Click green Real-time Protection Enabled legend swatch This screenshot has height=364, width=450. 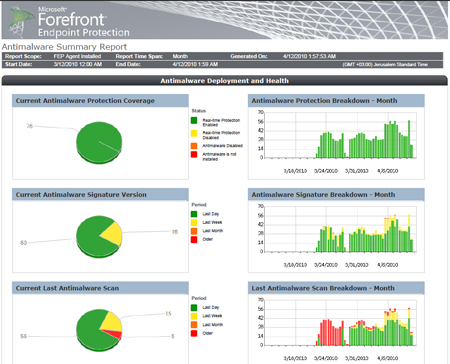click(x=194, y=121)
